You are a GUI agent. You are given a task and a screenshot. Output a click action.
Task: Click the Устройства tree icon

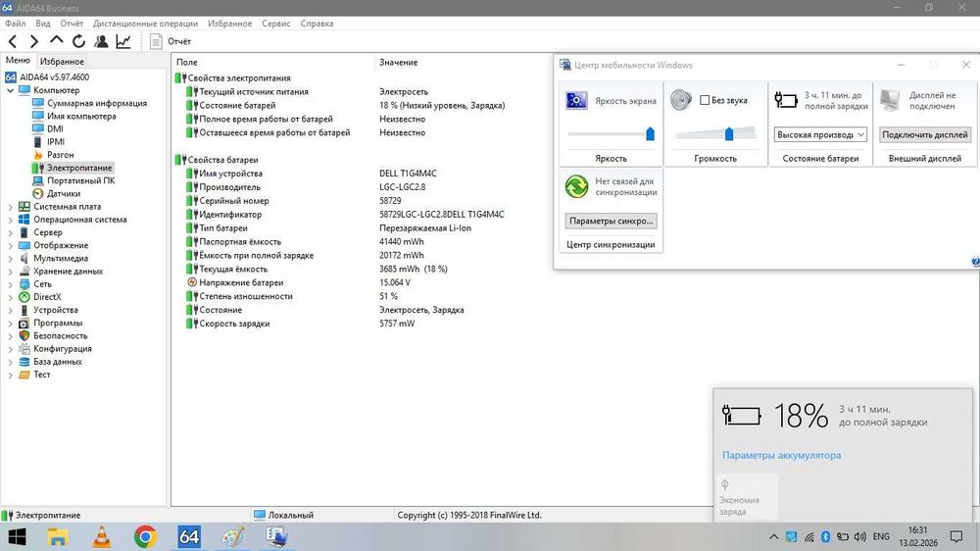coord(24,310)
